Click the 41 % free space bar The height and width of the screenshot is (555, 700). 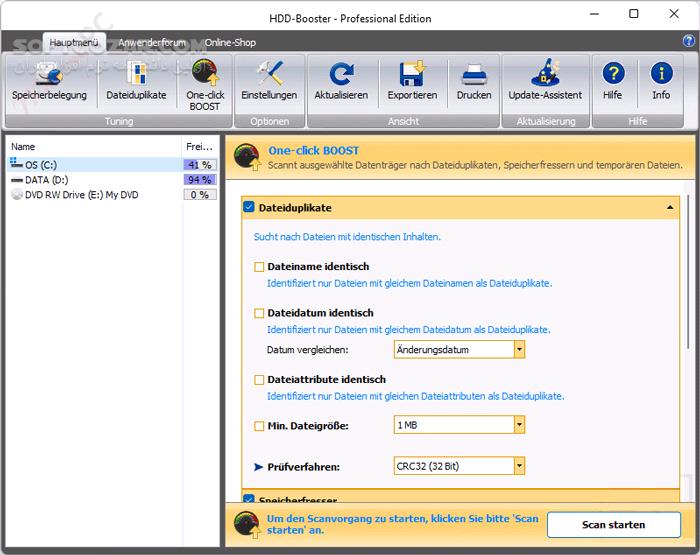(x=200, y=165)
